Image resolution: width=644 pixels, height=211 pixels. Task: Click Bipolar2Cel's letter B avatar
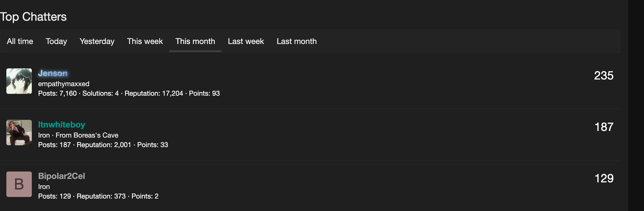point(19,184)
